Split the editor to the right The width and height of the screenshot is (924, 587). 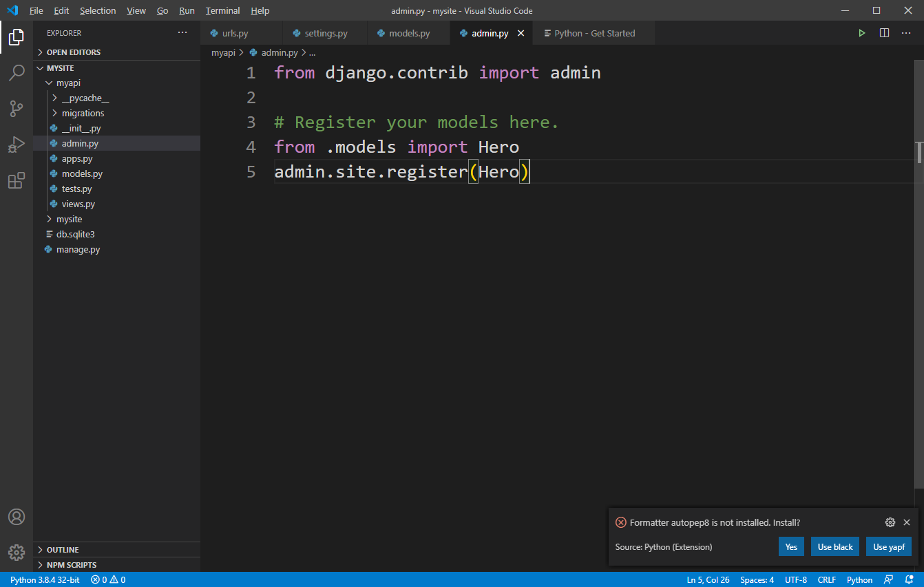point(884,33)
